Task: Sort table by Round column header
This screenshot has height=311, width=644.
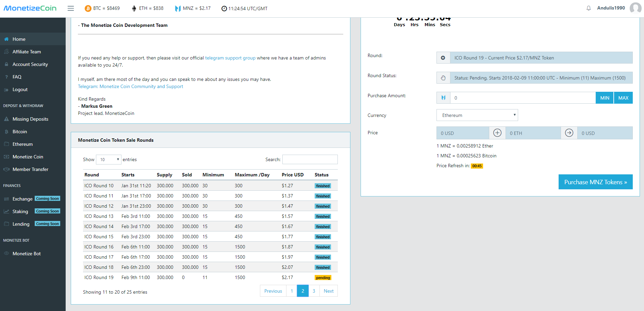Action: pyautogui.click(x=92, y=175)
